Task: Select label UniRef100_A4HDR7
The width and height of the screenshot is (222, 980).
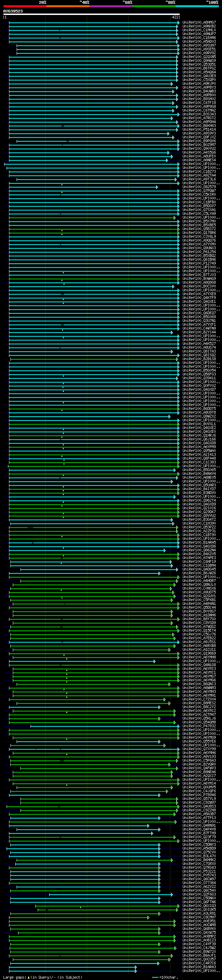Action: (199, 581)
